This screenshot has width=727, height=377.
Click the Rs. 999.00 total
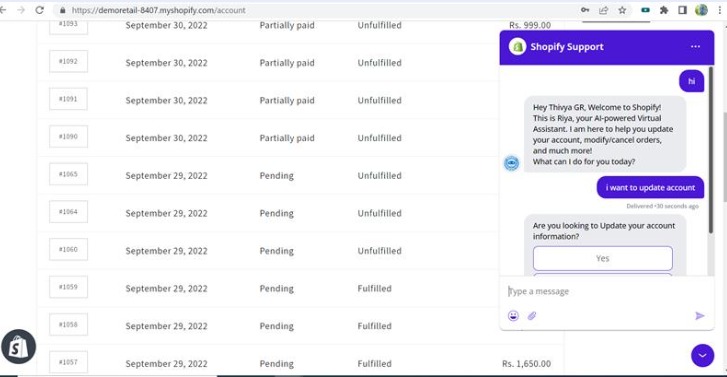pyautogui.click(x=529, y=25)
